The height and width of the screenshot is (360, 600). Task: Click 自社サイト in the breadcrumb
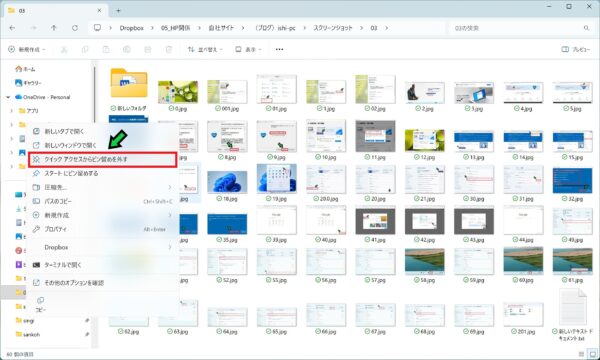[x=221, y=28]
